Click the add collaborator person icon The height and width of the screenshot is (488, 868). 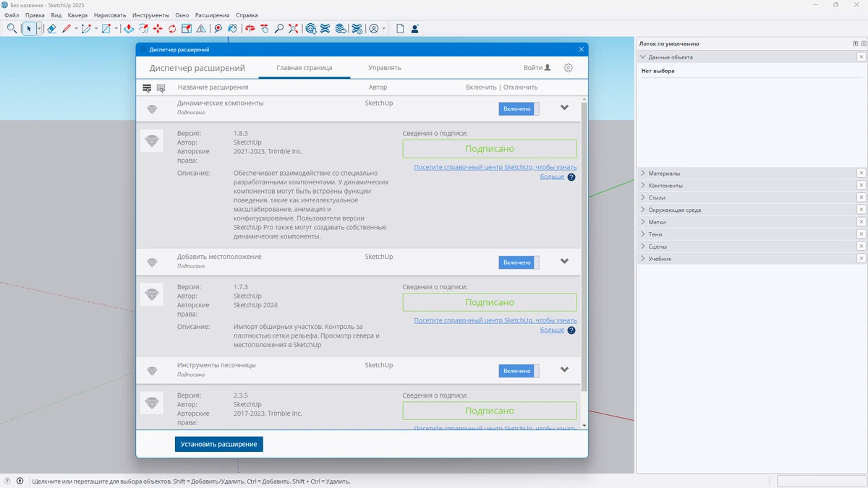tap(414, 29)
